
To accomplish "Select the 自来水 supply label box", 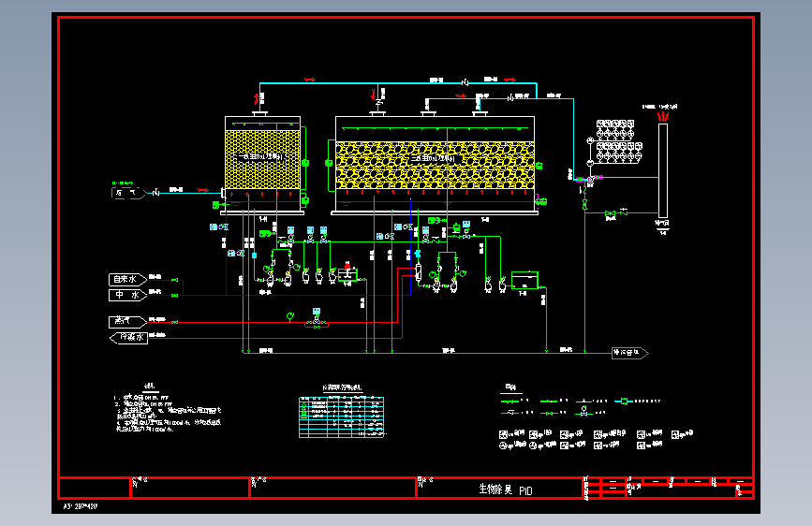I will (127, 280).
